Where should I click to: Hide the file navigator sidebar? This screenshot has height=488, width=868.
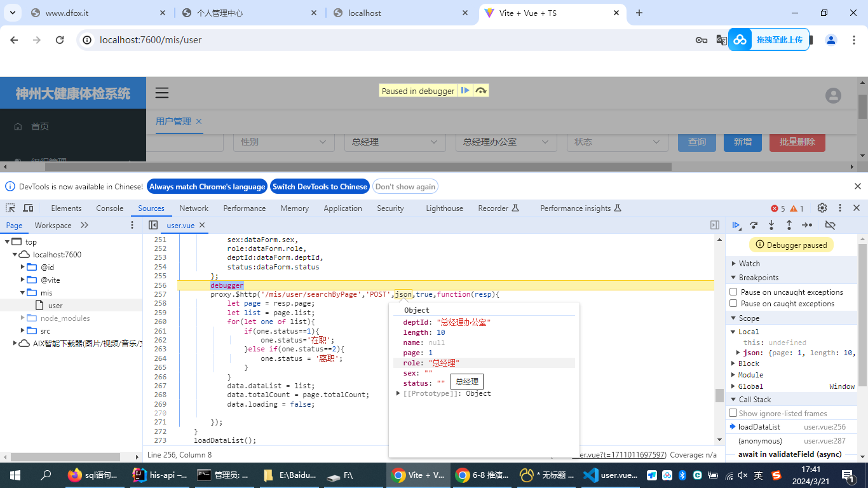pyautogui.click(x=153, y=226)
